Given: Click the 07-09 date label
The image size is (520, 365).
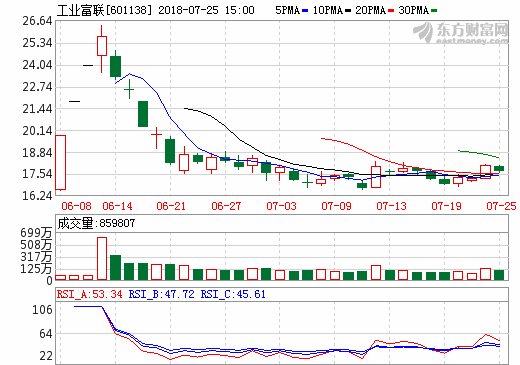Looking at the screenshot, I should coord(336,206).
